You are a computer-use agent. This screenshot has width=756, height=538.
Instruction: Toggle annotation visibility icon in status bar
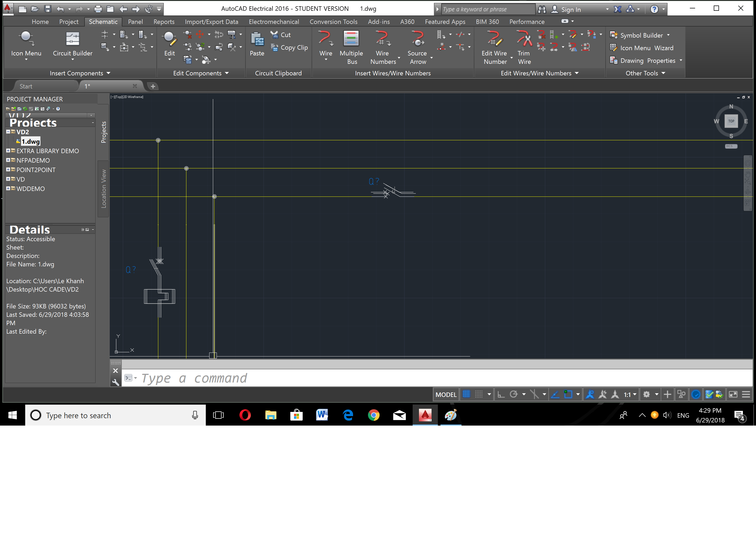tap(590, 394)
